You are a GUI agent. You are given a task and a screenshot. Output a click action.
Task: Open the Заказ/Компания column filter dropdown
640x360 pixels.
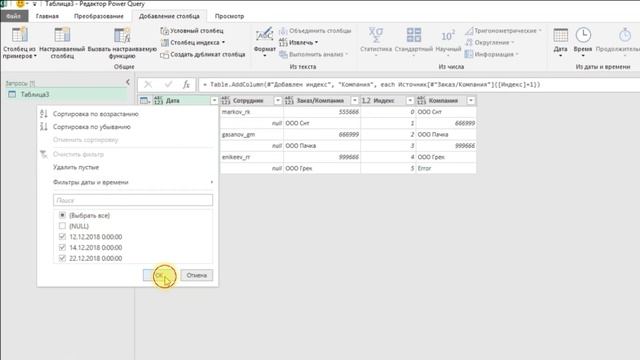pyautogui.click(x=354, y=100)
